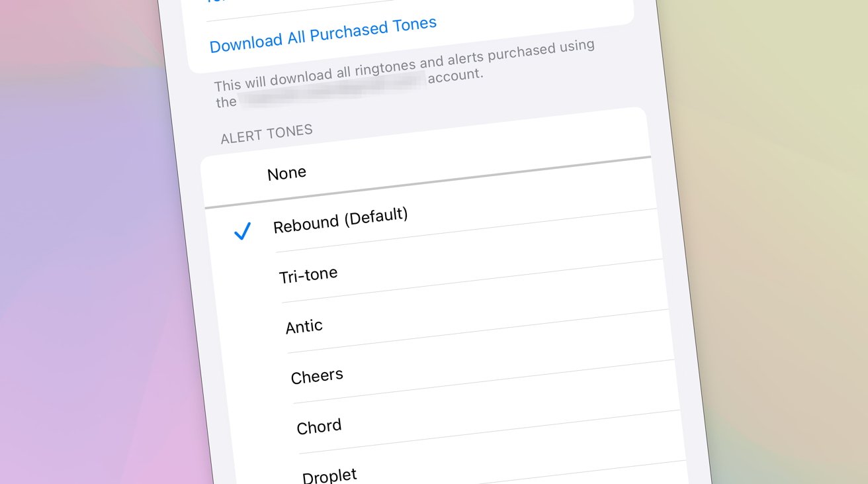Select the Chord alert tone
The image size is (868, 484).
(319, 426)
